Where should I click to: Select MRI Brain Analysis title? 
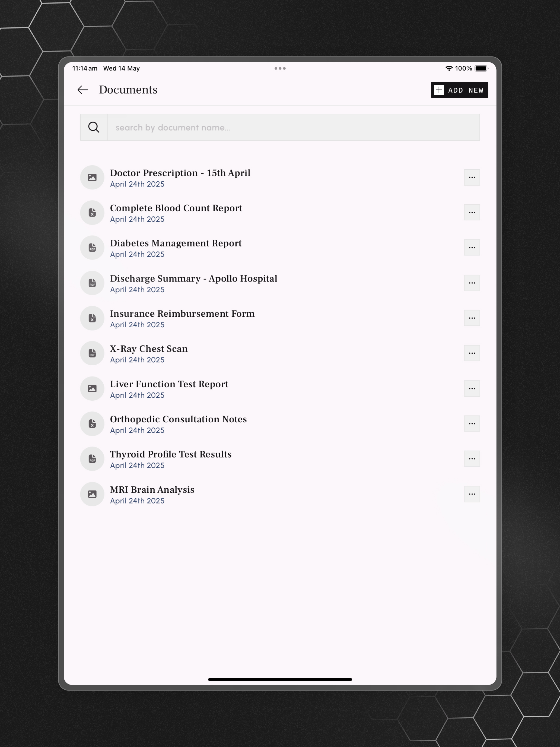coord(152,490)
